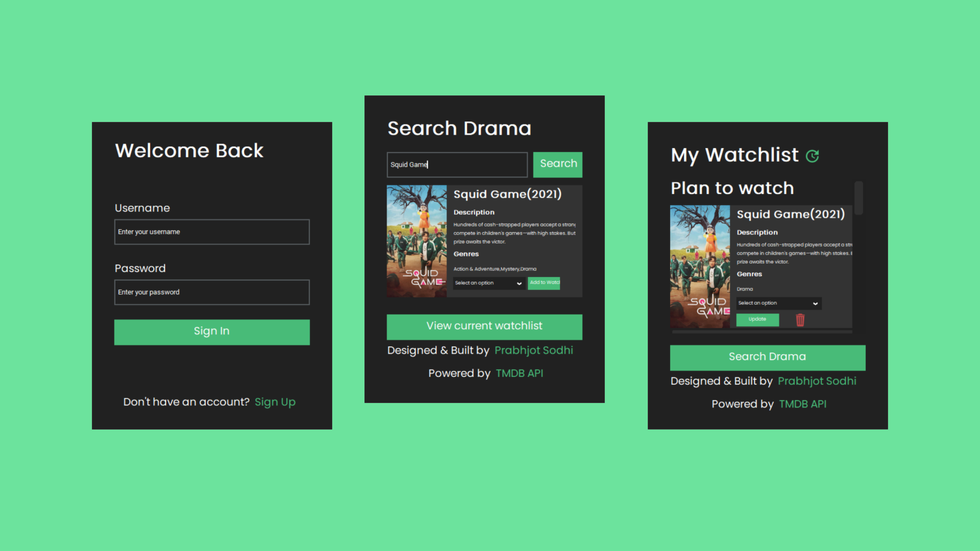Open TMDB API link in watchlist panel
This screenshot has height=551, width=980.
803,404
